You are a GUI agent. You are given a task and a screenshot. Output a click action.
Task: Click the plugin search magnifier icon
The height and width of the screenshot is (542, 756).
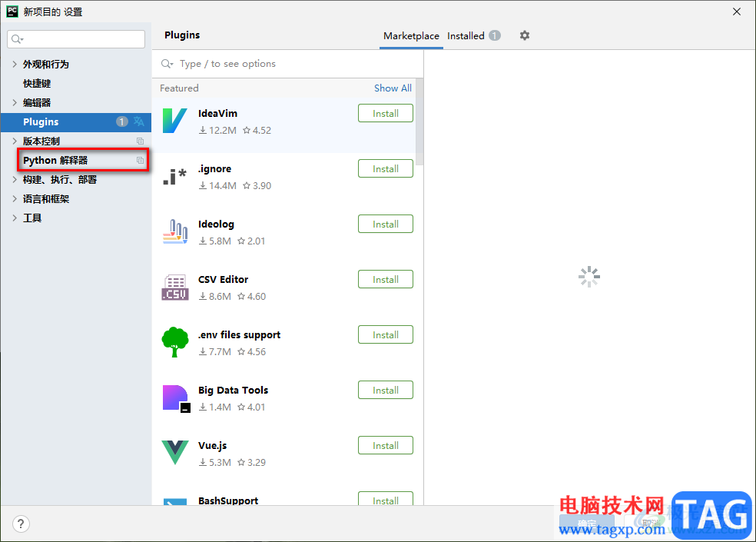click(x=167, y=64)
